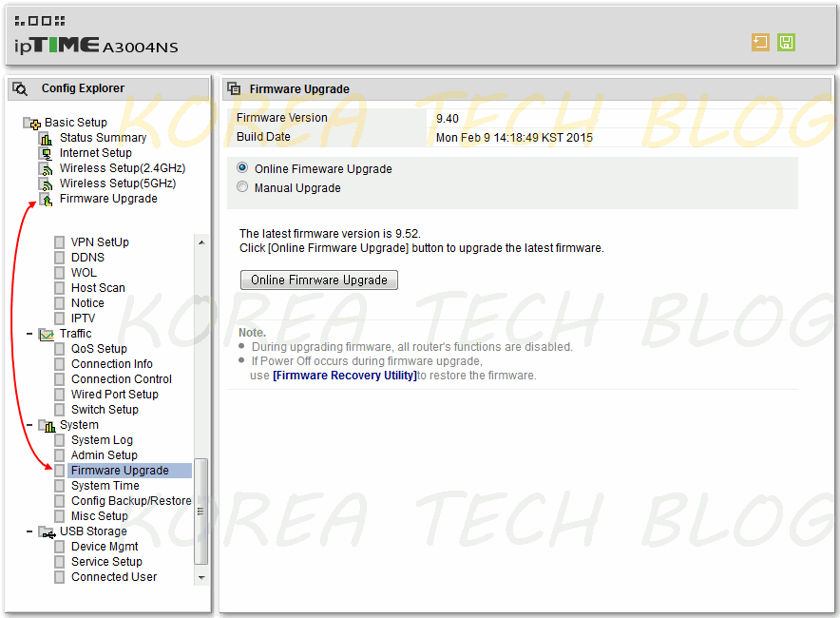Open Firmware Upgrade under Basic Setup

[108, 199]
